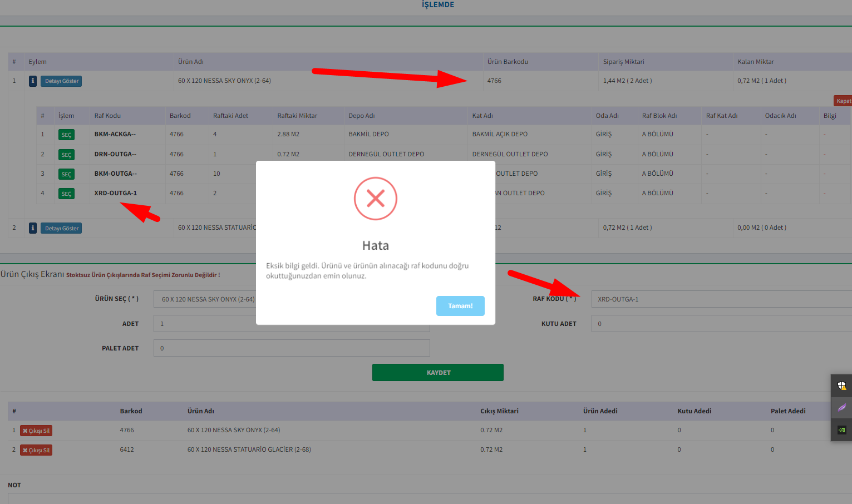Pick SEÇ for shelf XRD-OUTGA-1

point(66,194)
